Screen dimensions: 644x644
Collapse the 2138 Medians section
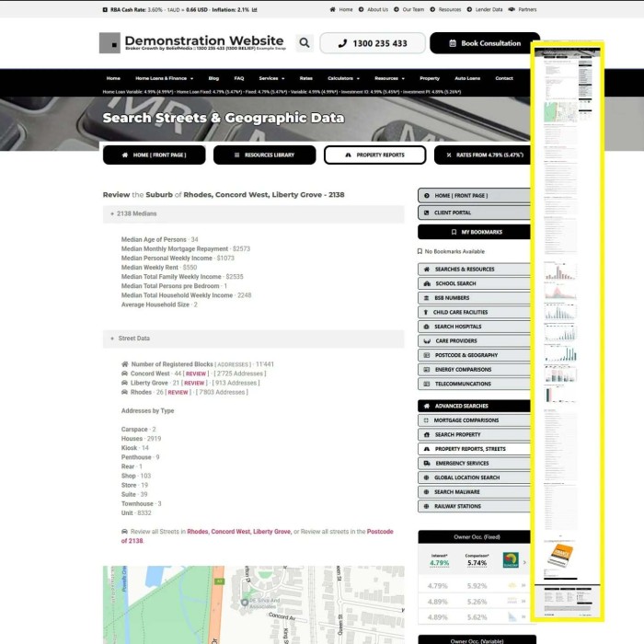click(134, 213)
